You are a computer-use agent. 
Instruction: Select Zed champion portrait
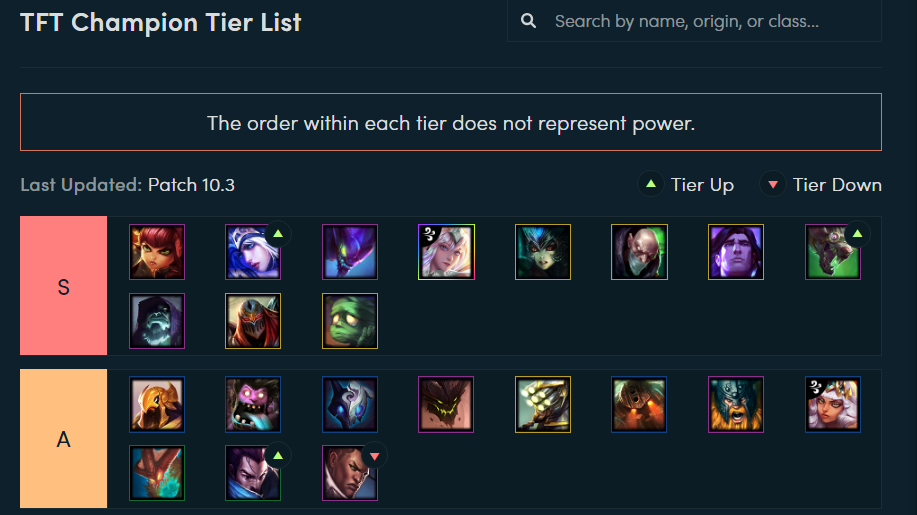tap(253, 321)
